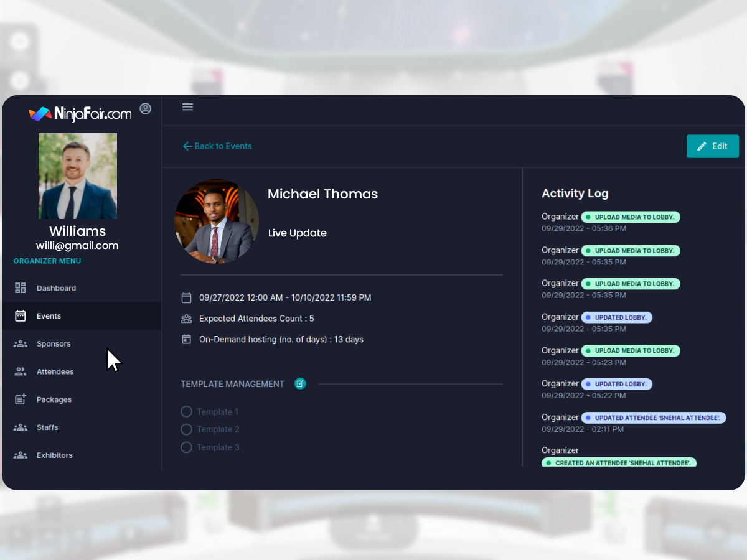This screenshot has width=747, height=560.
Task: Click the hamburger menu icon
Action: 187,107
